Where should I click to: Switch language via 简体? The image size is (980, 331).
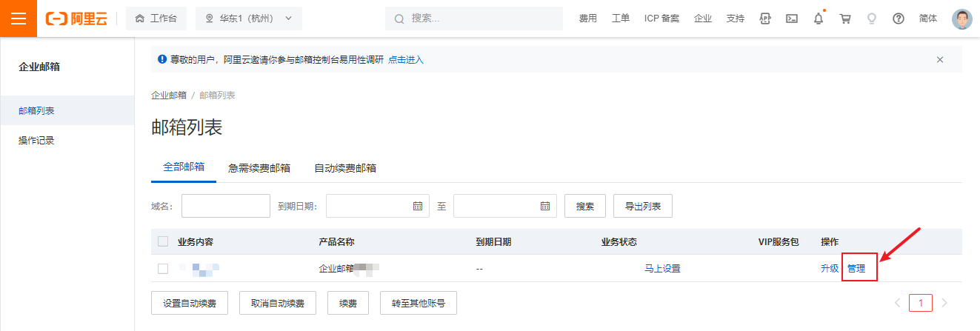point(928,19)
